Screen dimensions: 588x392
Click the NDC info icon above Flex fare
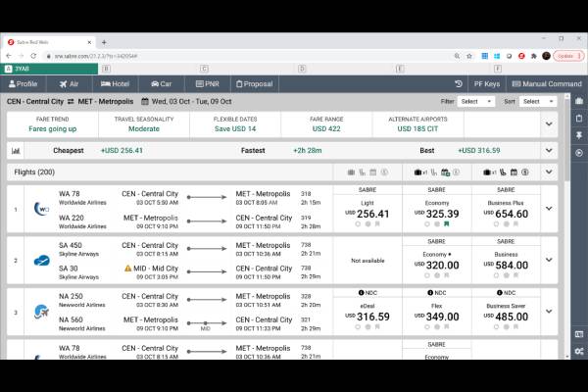[x=430, y=293]
